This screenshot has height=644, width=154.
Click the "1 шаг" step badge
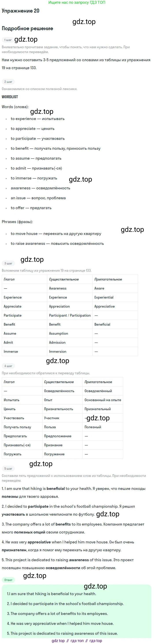tap(8, 40)
